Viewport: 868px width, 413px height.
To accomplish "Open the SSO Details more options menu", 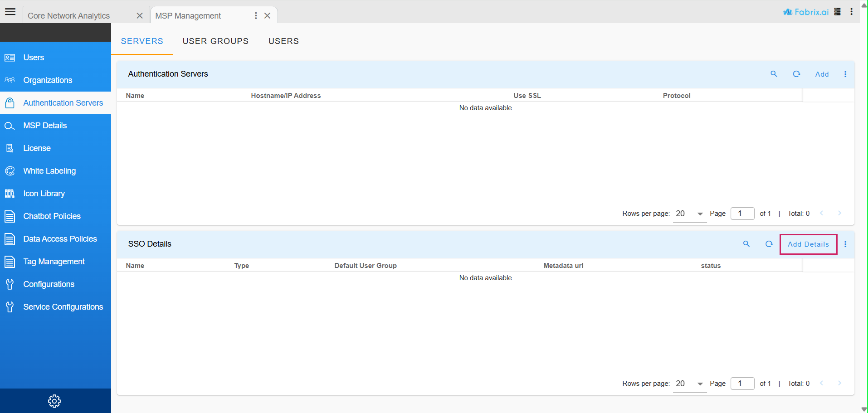I will point(845,244).
